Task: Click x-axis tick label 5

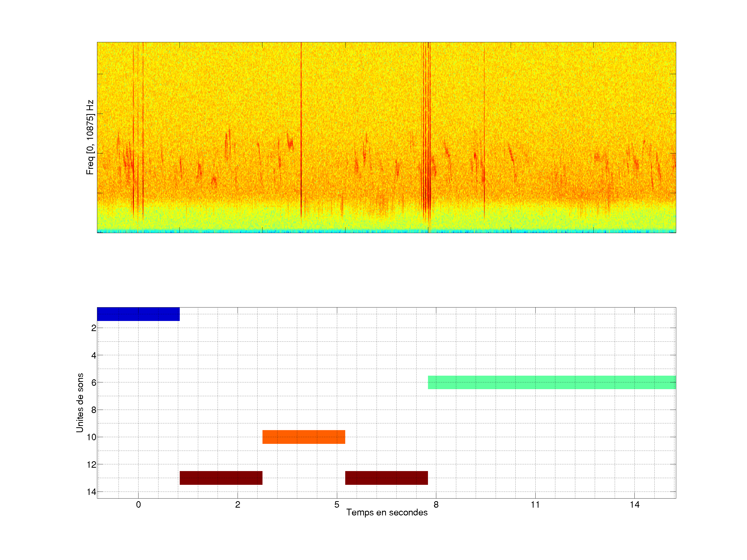Action: (x=337, y=505)
